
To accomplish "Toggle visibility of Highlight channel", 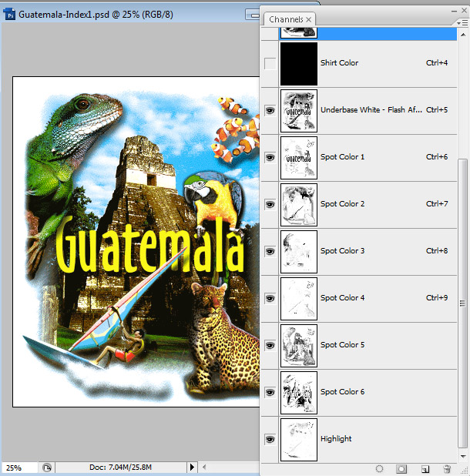I will tap(270, 439).
